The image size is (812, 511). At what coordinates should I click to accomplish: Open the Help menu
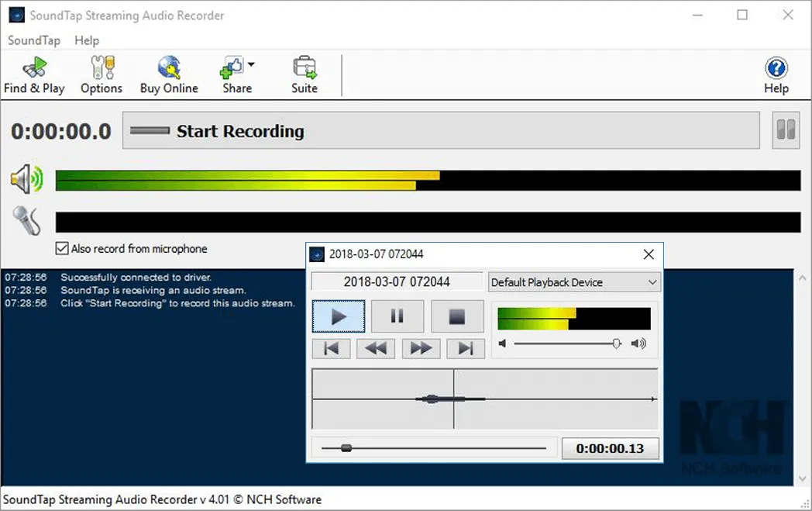click(87, 40)
